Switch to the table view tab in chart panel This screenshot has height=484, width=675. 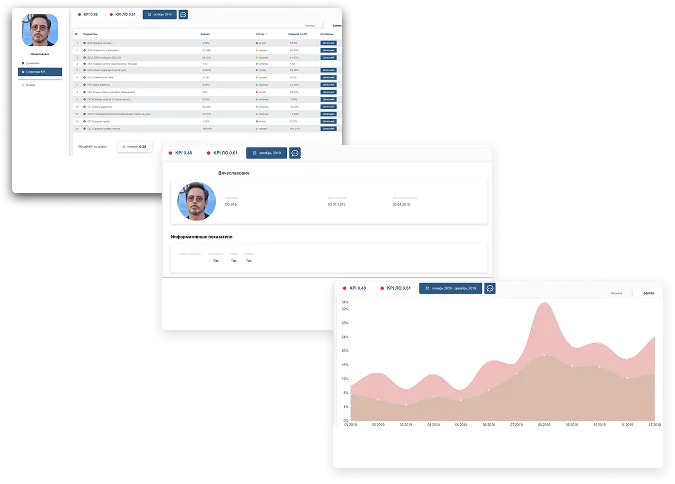(617, 294)
